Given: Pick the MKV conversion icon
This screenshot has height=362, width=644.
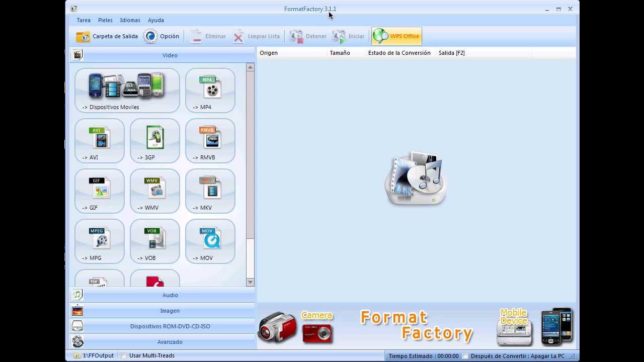Looking at the screenshot, I should point(210,191).
